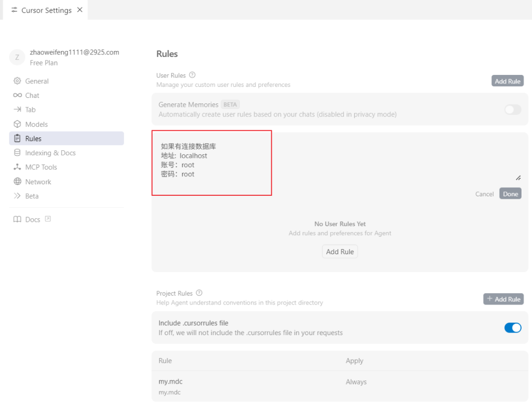The height and width of the screenshot is (407, 532).
Task: Open the Chat settings page
Action: (66, 95)
